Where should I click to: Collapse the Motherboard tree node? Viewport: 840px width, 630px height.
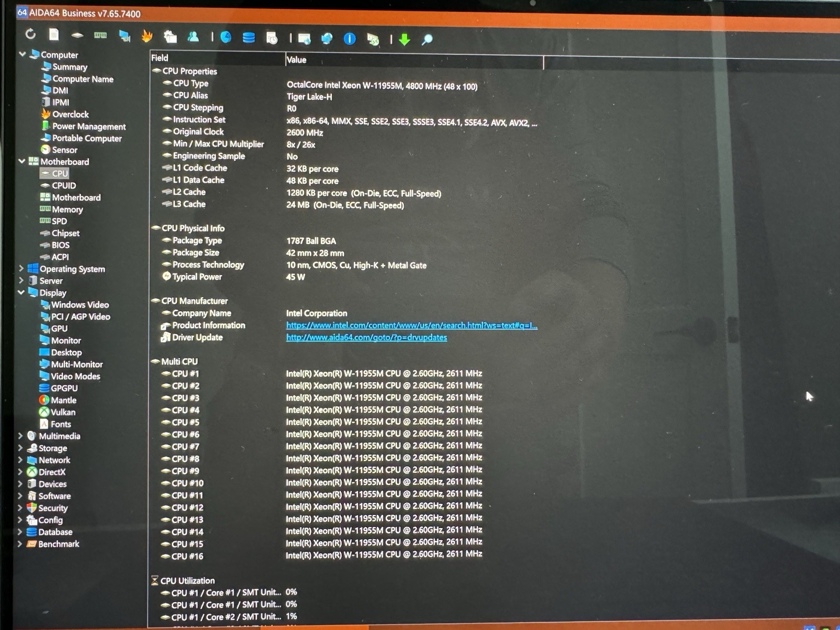(x=22, y=161)
